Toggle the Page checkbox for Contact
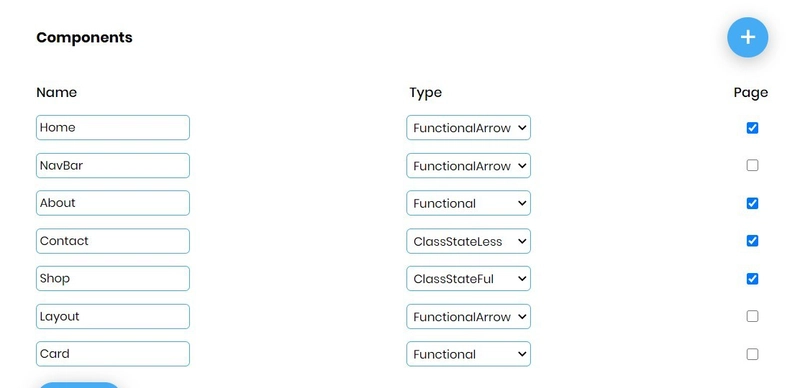The image size is (800, 388). point(752,240)
